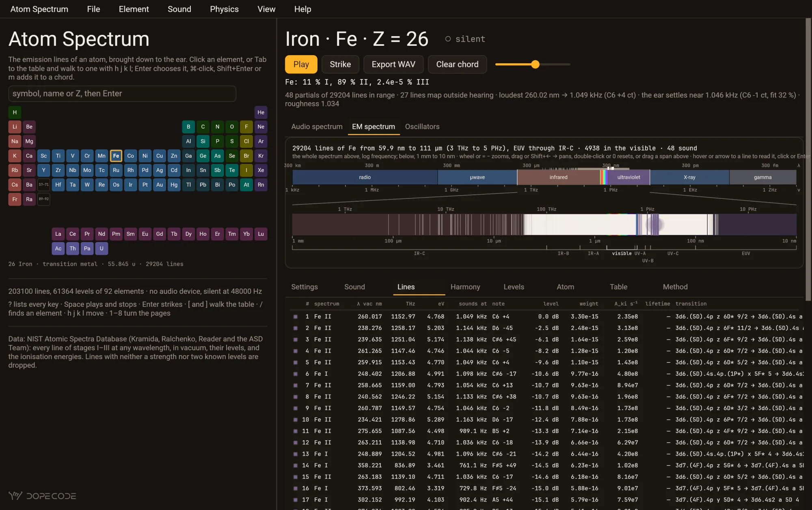Toggle the marker for line 9 at 260.787 nm
Viewport: 812px width, 510px height.
[296, 408]
